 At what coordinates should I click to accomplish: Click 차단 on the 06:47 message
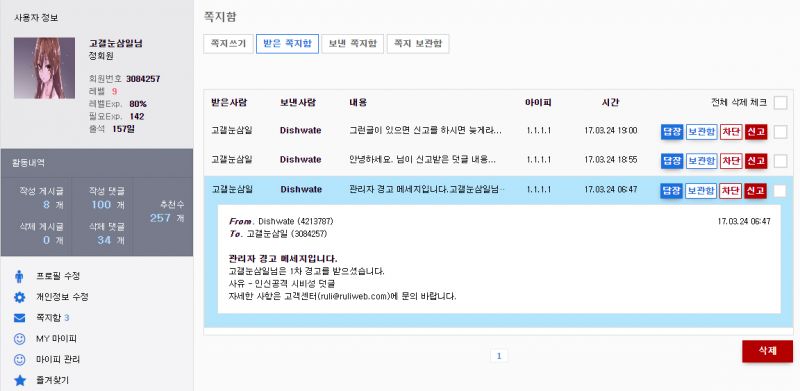point(731,191)
